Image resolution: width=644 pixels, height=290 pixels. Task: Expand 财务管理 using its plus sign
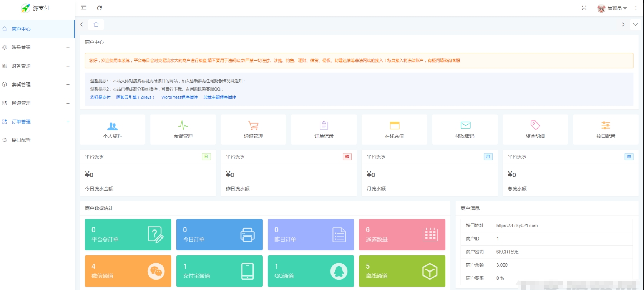[x=68, y=66]
